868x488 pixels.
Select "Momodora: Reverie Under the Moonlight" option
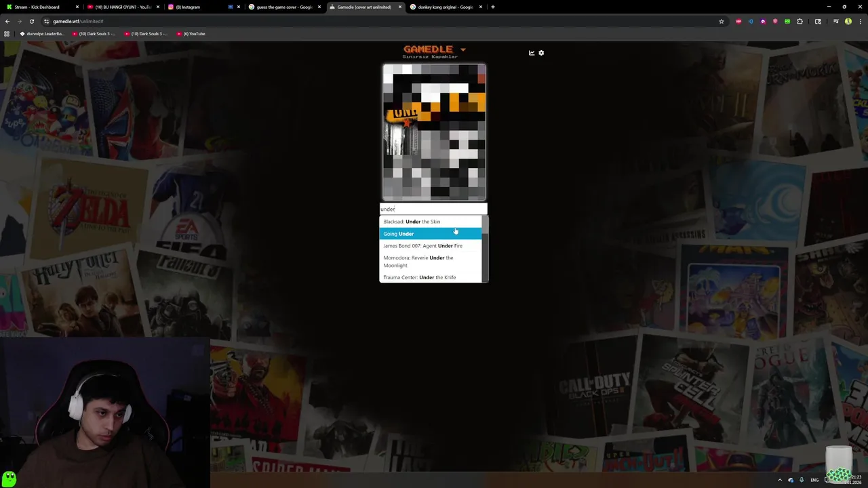click(x=431, y=262)
